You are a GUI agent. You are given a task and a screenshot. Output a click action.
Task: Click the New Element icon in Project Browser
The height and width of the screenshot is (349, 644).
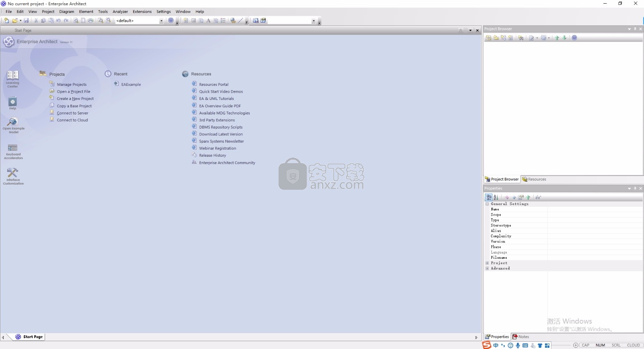coord(510,38)
